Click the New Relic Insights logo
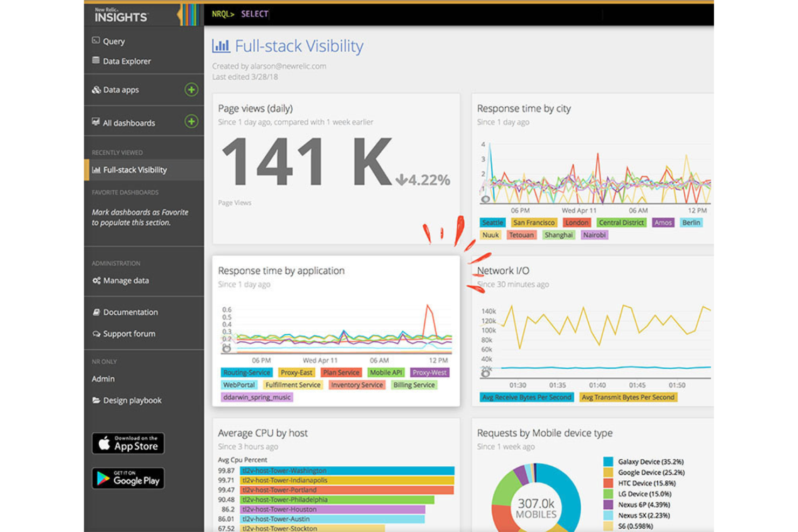This screenshot has width=798, height=532. pos(121,15)
